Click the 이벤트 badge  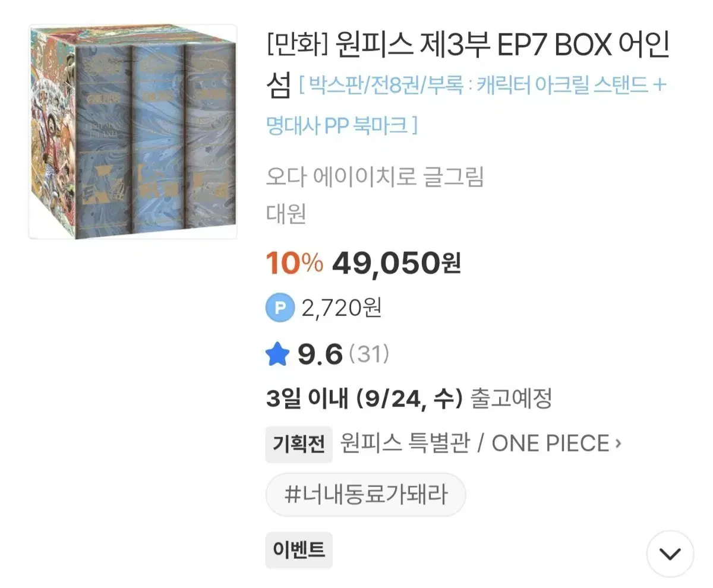[299, 551]
